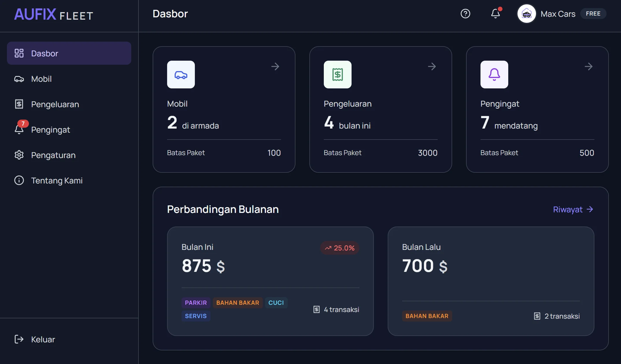Viewport: 621px width, 364px height.
Task: Click the '4 transaksi' text
Action: coord(341,309)
